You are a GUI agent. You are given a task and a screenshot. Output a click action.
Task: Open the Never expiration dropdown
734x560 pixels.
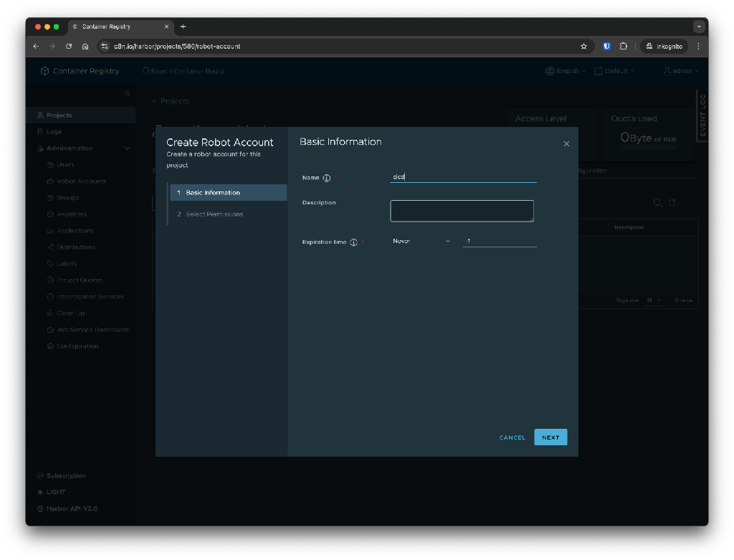(421, 241)
